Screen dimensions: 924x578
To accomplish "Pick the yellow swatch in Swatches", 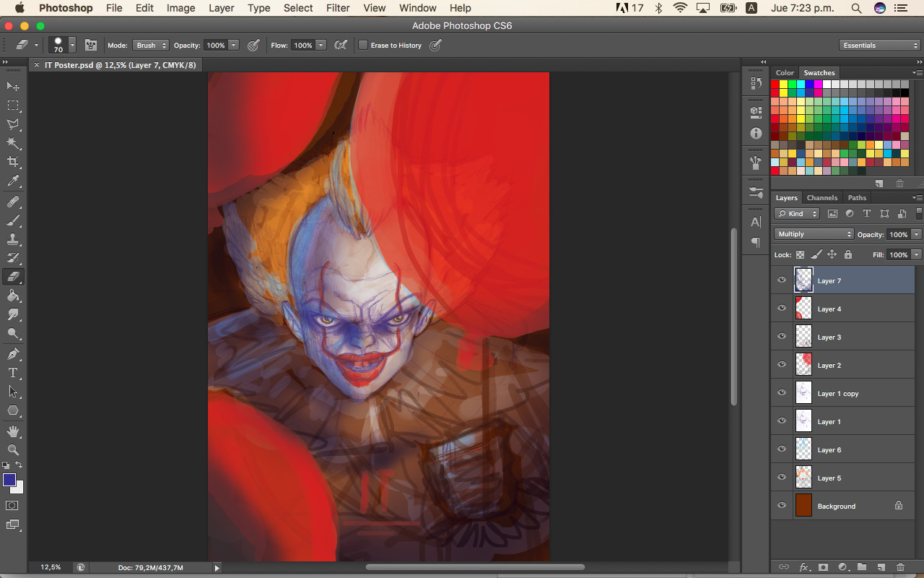I will 784,85.
